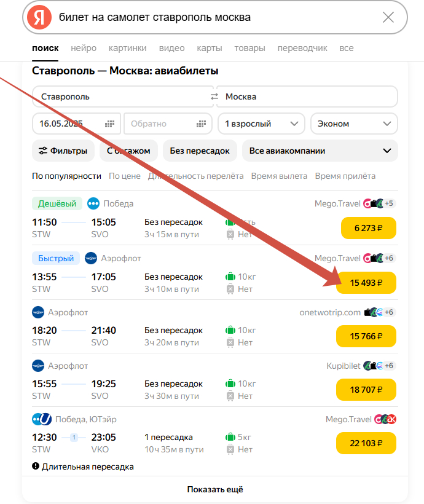Open the Эконом class dropdown

tap(354, 124)
